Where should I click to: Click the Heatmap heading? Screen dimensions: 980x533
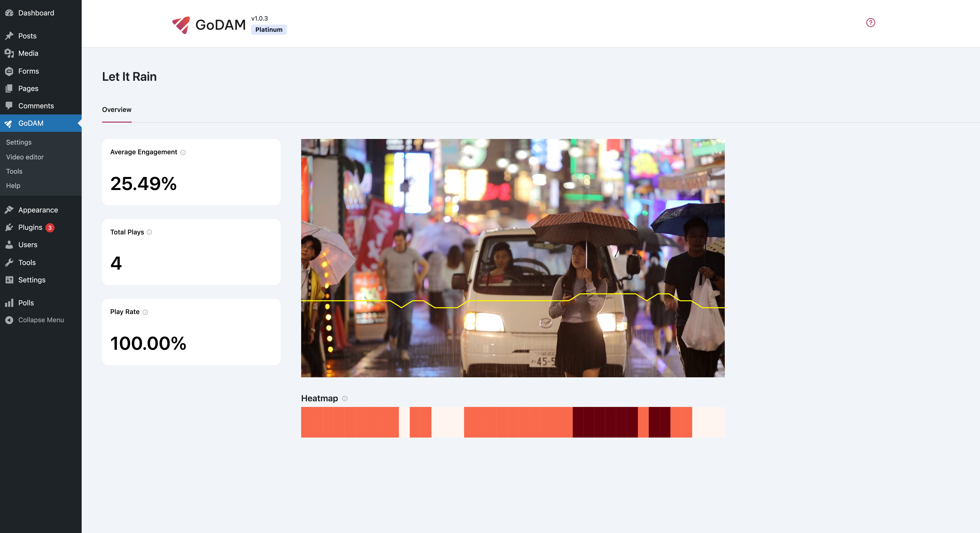pos(320,398)
